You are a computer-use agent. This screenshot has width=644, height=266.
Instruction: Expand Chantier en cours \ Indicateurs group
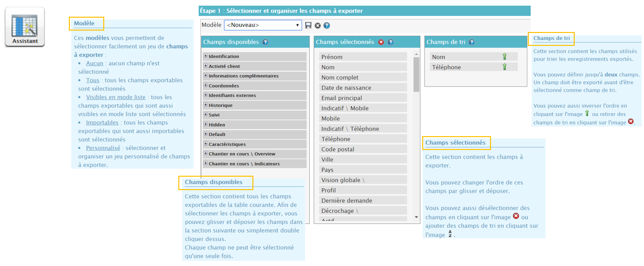[x=206, y=163]
